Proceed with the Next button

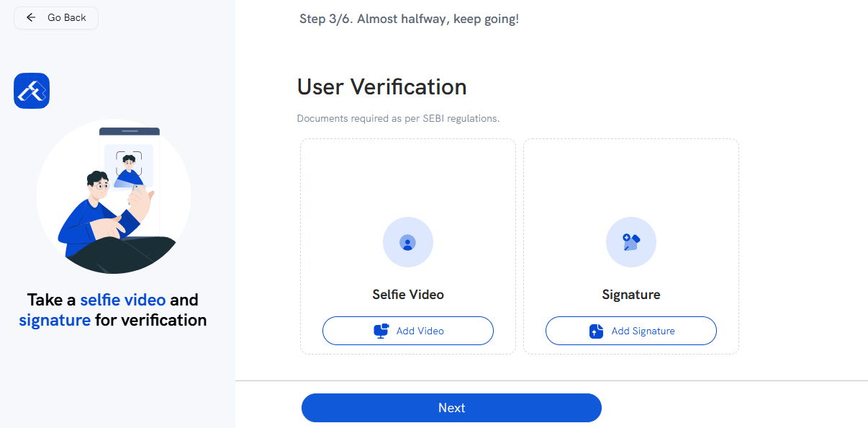(451, 408)
